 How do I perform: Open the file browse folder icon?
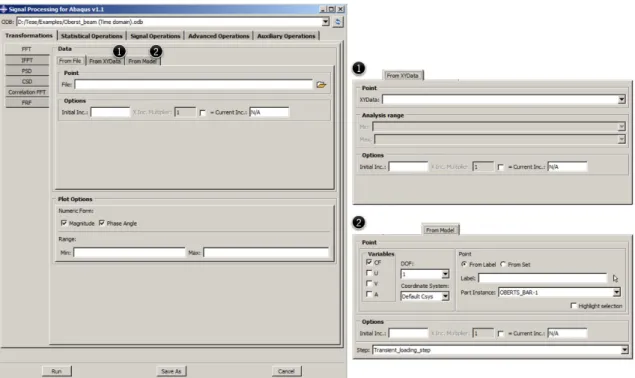tap(321, 85)
